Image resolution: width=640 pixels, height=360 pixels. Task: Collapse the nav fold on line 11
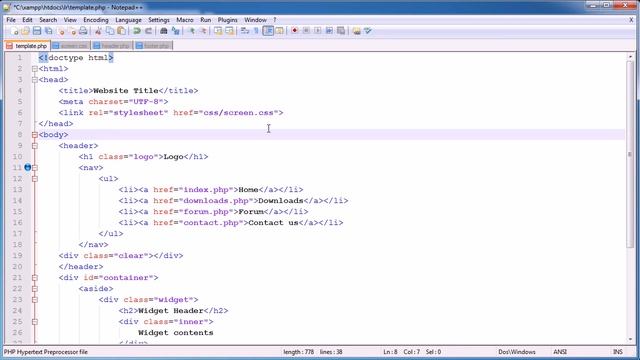point(35,168)
